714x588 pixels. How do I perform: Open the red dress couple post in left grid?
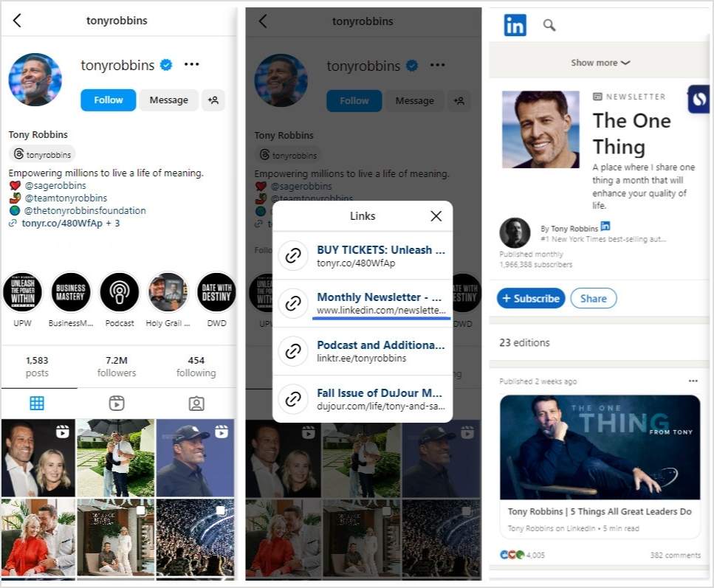pyautogui.click(x=38, y=538)
